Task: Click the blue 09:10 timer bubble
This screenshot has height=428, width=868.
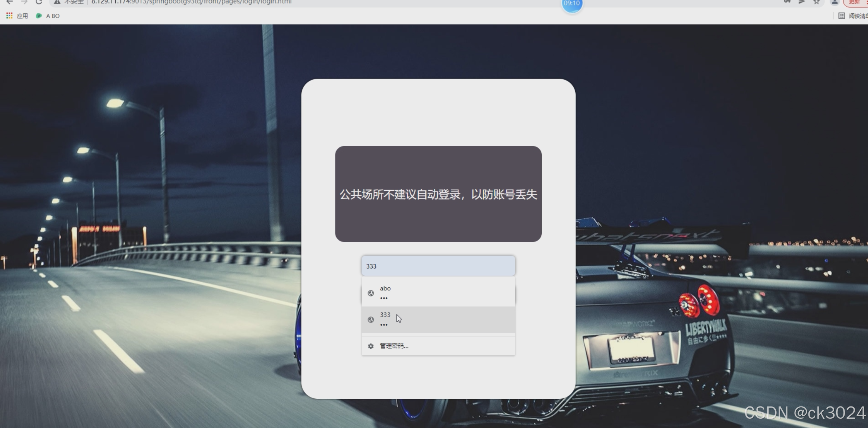Action: [x=572, y=4]
